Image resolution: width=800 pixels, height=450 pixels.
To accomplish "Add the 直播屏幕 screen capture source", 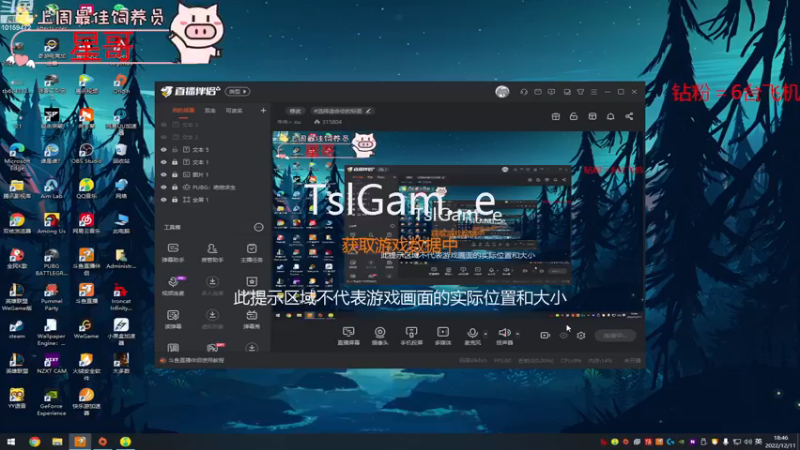I will [348, 336].
